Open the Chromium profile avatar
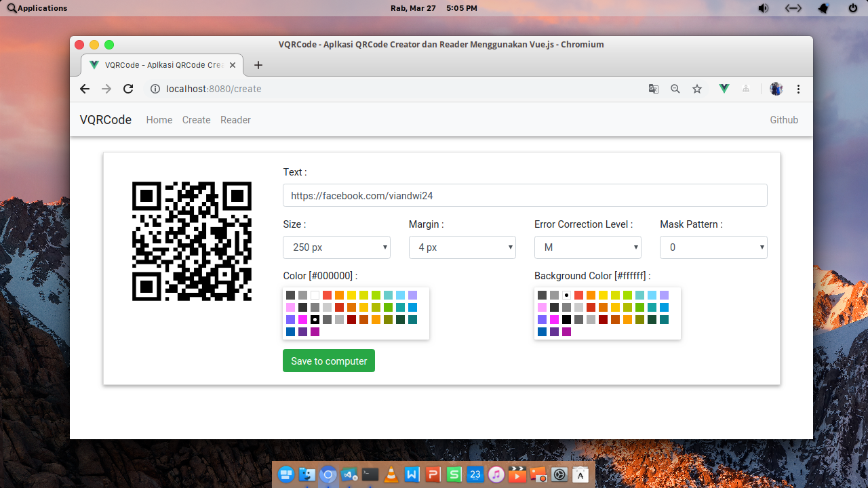868x488 pixels. coord(776,89)
